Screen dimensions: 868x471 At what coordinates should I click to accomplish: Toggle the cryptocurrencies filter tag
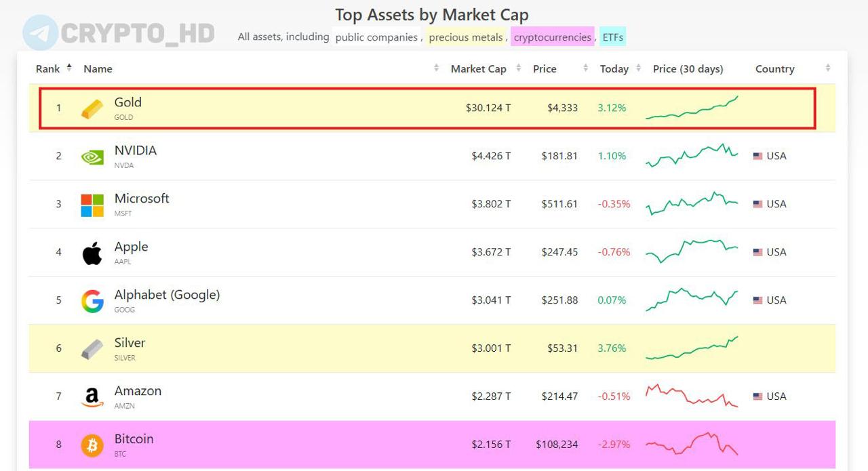pos(552,37)
